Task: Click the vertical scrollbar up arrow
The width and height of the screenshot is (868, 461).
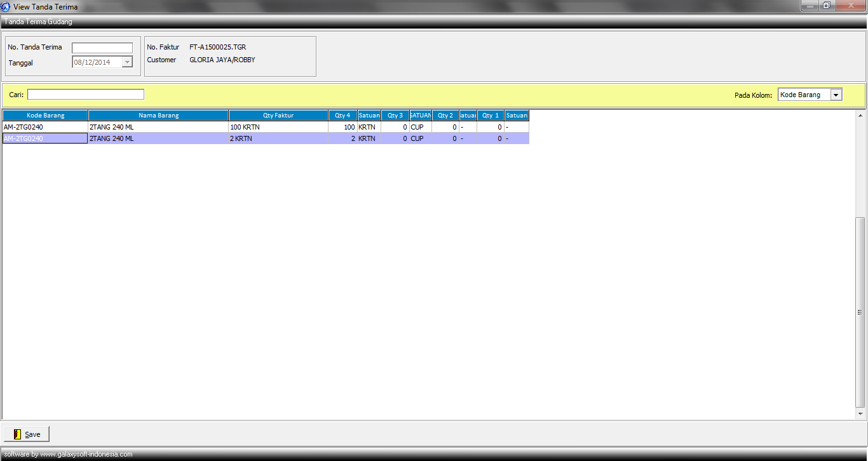Action: tap(860, 116)
